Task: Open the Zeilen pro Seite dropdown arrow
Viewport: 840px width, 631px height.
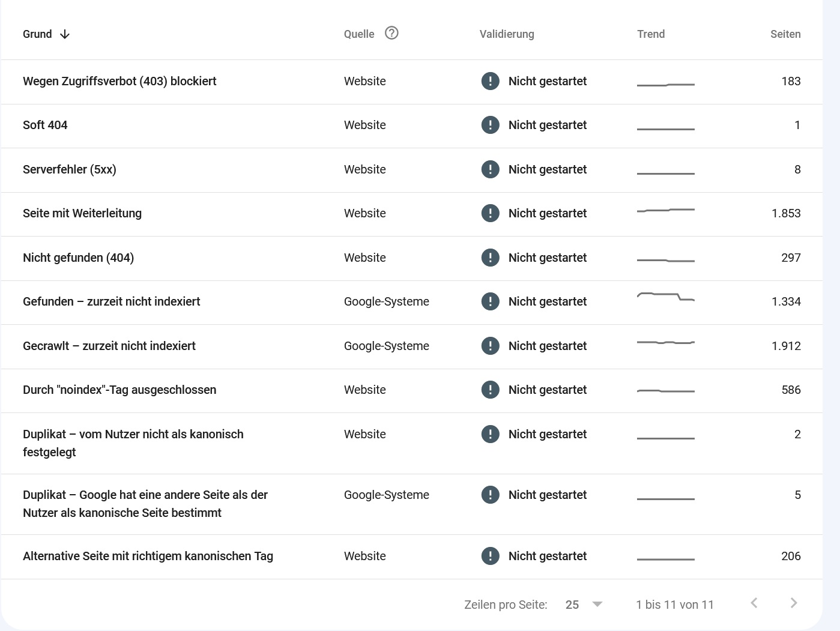Action: pyautogui.click(x=597, y=604)
